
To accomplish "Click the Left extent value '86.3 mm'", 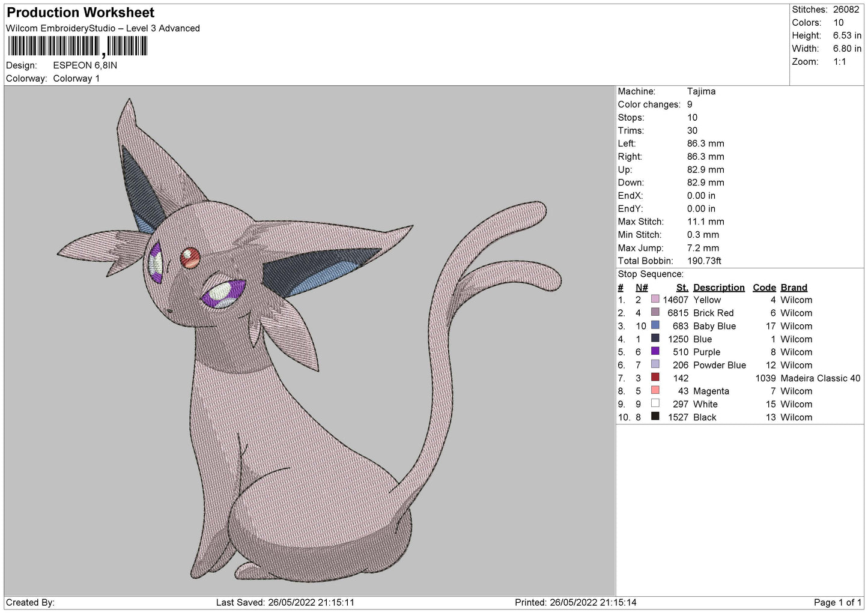I will pos(706,143).
